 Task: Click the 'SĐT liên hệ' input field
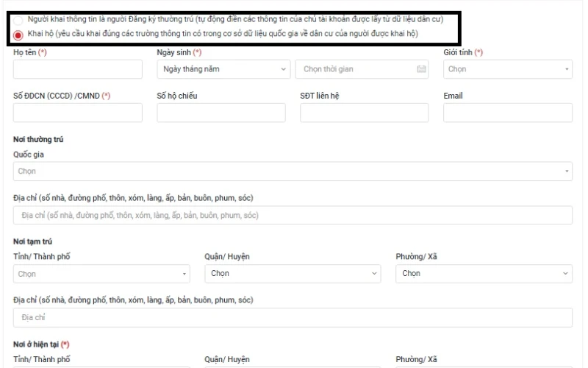pyautogui.click(x=364, y=113)
